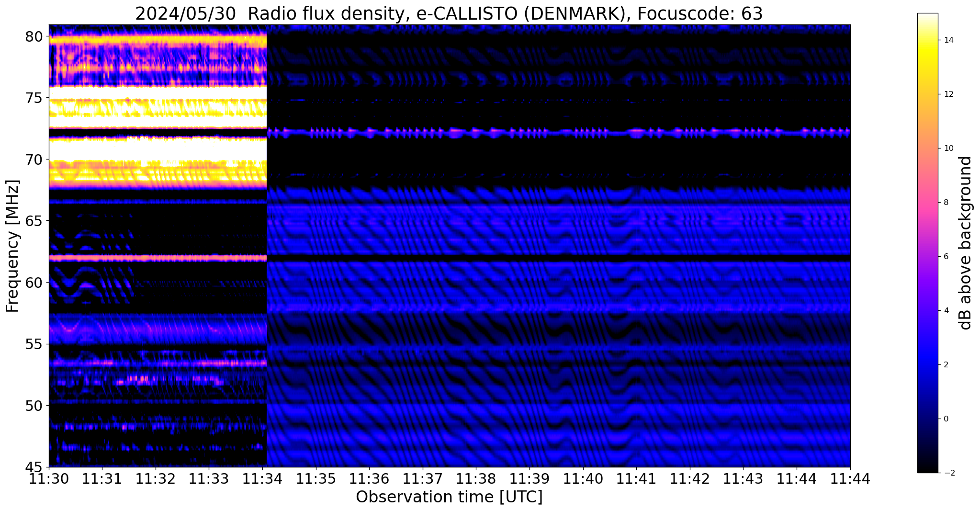Click the 11:36 time tick label

point(369,478)
